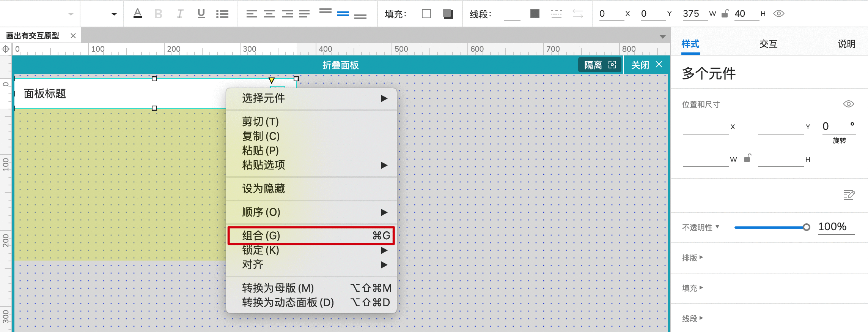This screenshot has width=868, height=332.
Task: Click the 100% opacity field
Action: point(836,227)
